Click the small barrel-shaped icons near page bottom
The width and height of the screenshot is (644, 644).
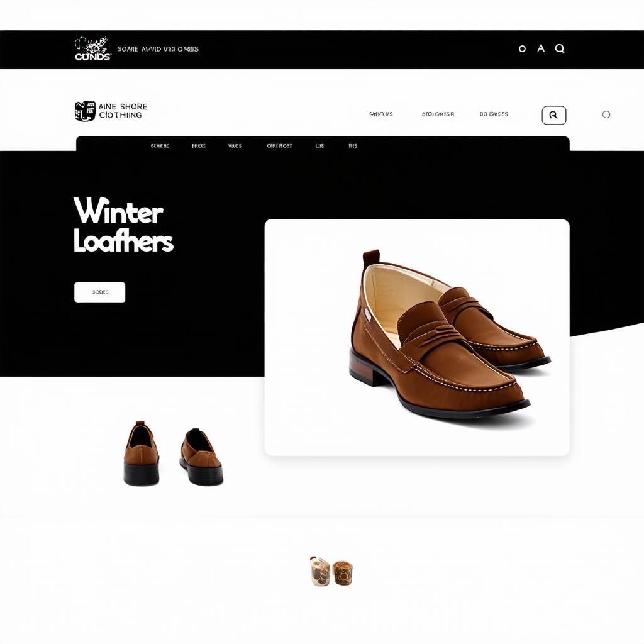(x=331, y=571)
